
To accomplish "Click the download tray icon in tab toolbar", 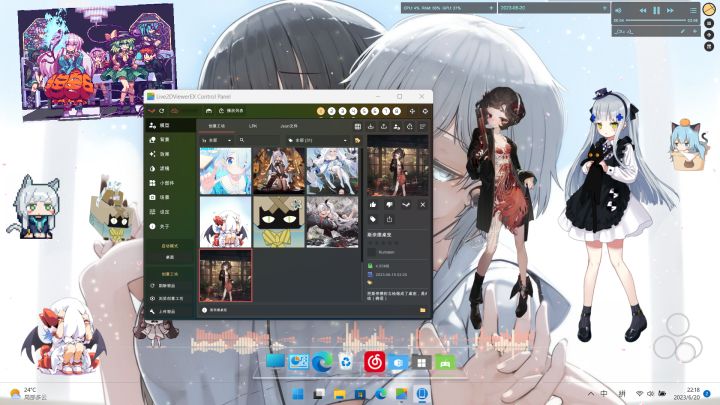I will [x=371, y=126].
